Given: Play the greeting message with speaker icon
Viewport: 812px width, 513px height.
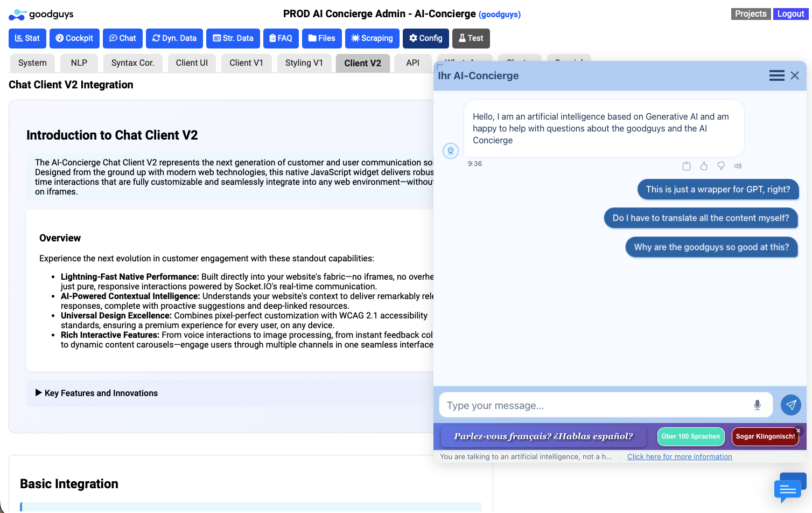Looking at the screenshot, I should 738,166.
